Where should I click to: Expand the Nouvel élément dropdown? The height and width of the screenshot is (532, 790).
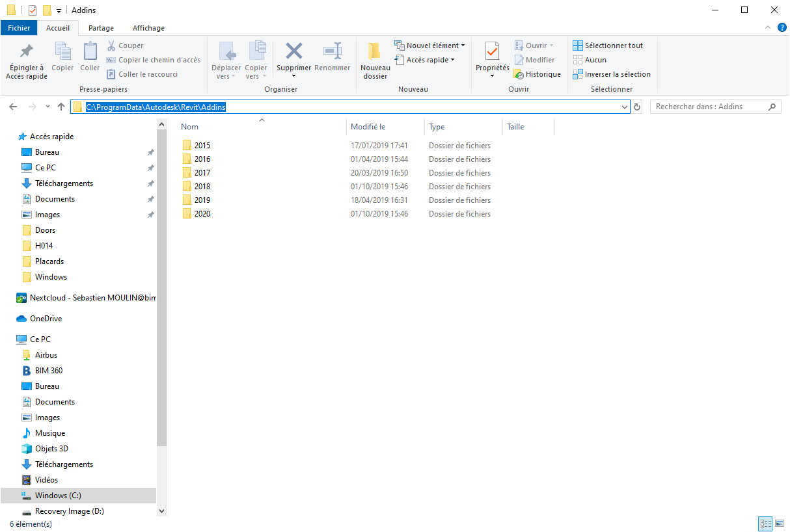(x=430, y=46)
